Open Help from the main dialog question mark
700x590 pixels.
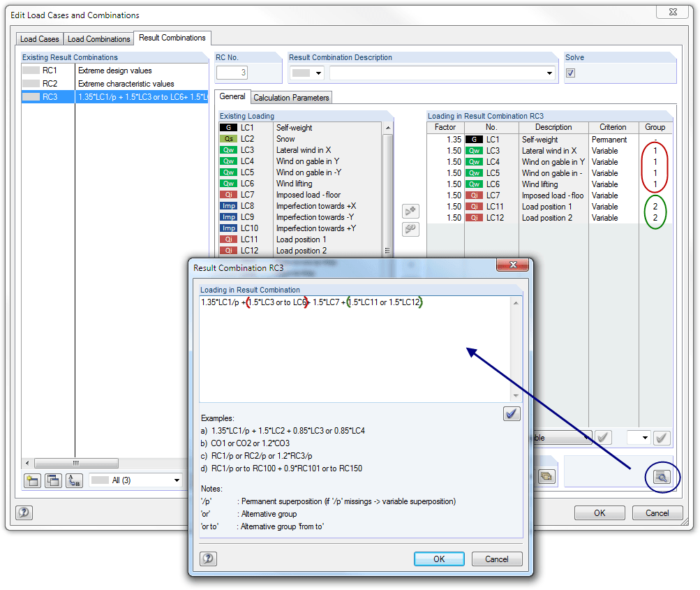(x=24, y=512)
